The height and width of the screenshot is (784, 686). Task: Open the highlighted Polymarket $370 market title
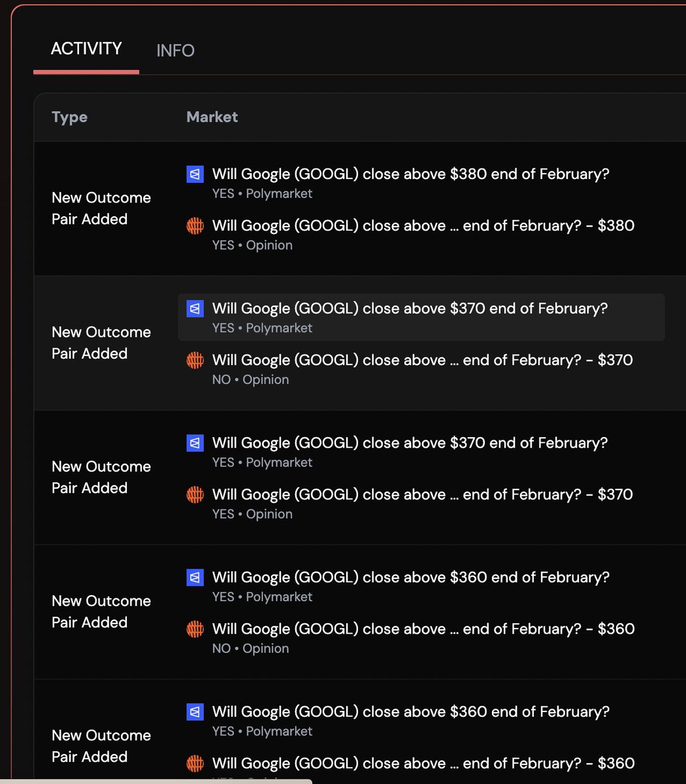tap(410, 309)
